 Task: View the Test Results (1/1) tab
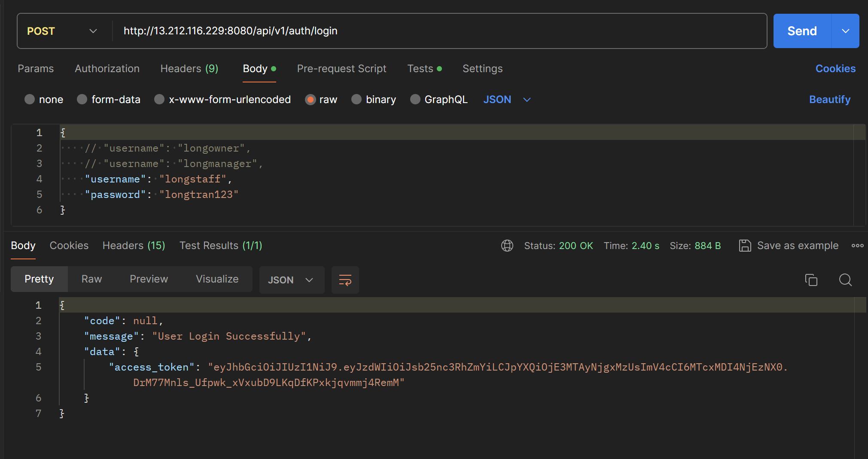point(221,246)
